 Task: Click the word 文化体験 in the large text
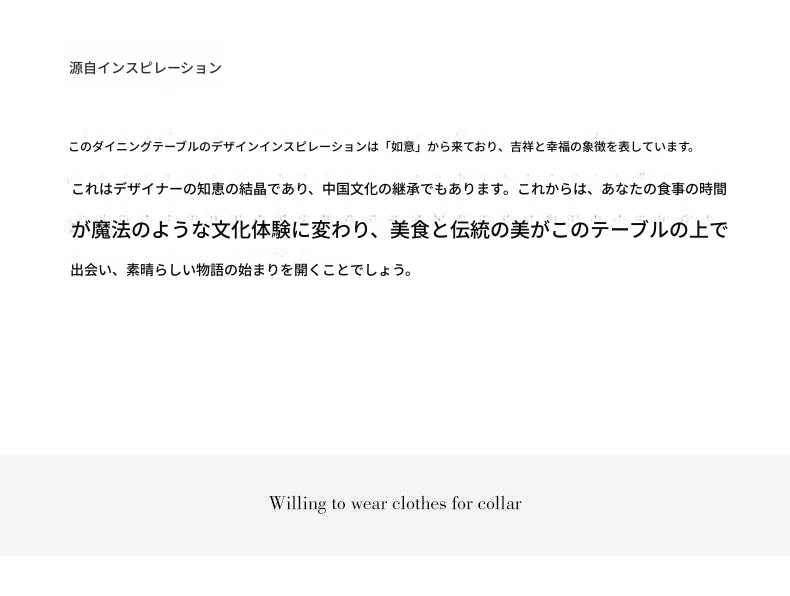pos(250,230)
